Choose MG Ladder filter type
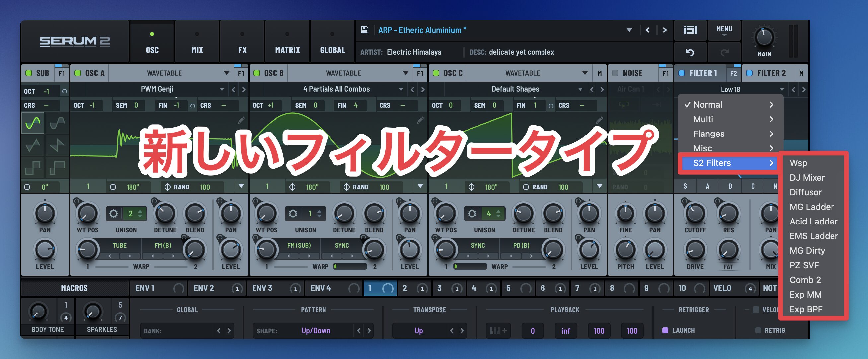868x359 pixels. [812, 207]
